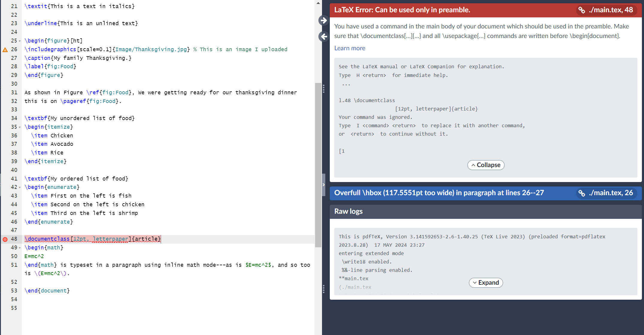Collapse the figure environment at line 25
This screenshot has width=644, height=335.
(20, 41)
